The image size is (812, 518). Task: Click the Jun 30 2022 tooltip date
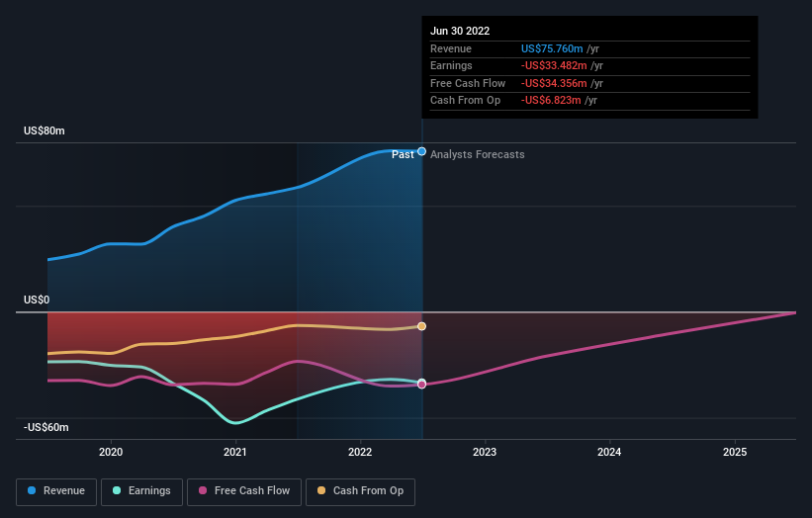click(460, 31)
